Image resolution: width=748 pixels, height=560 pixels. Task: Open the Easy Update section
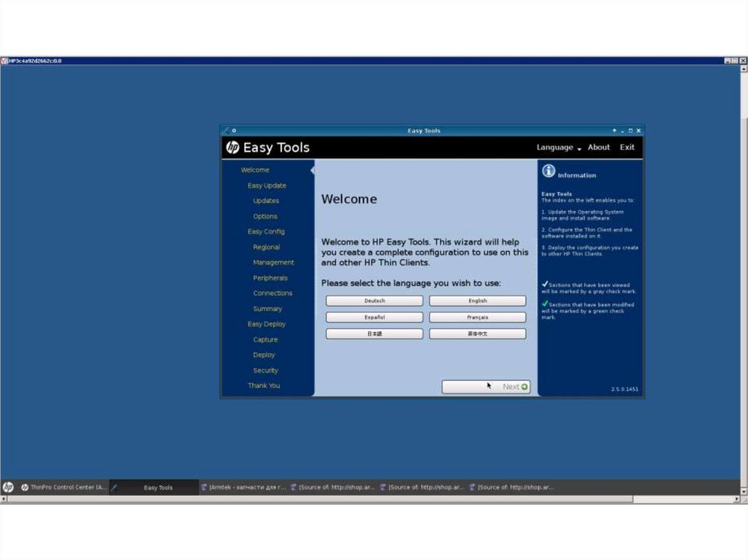point(267,185)
